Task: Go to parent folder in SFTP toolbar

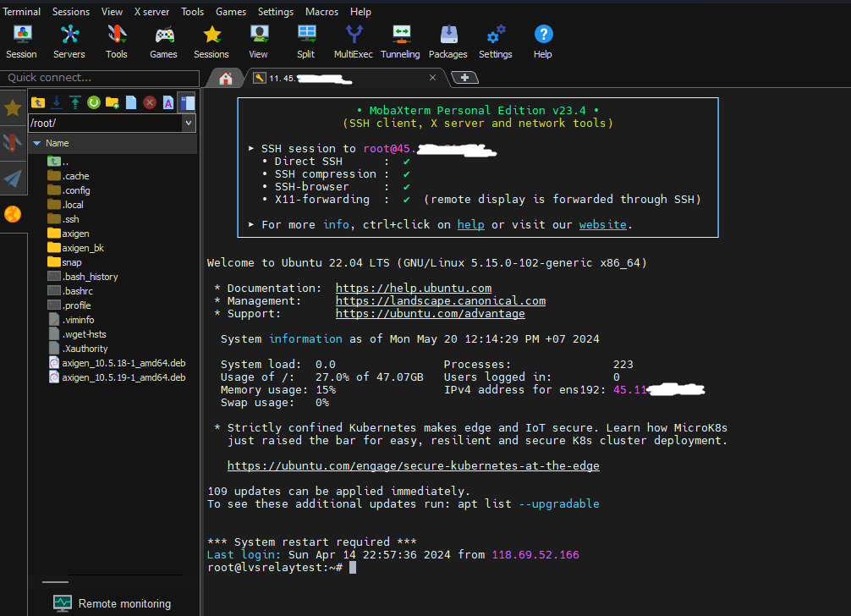Action: 38,102
